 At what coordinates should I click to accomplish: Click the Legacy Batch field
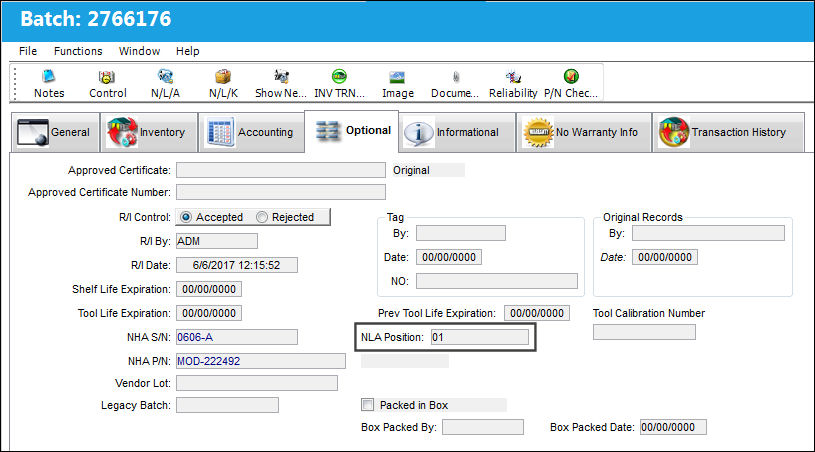click(x=227, y=405)
